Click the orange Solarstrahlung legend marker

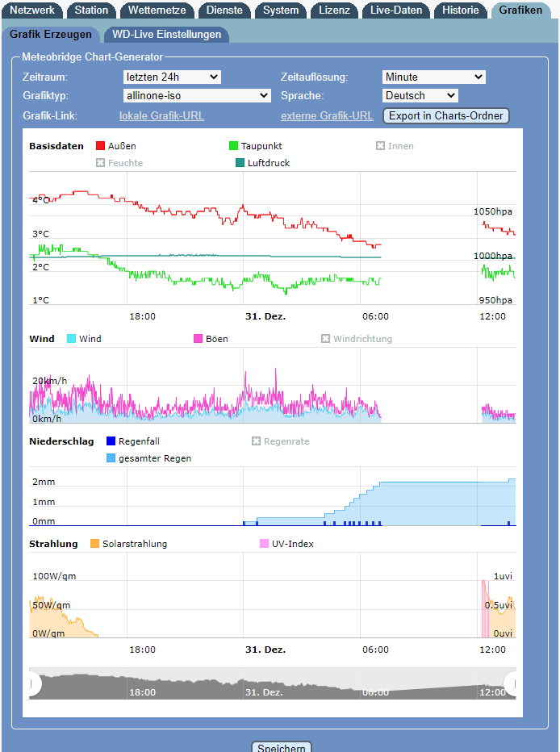95,544
